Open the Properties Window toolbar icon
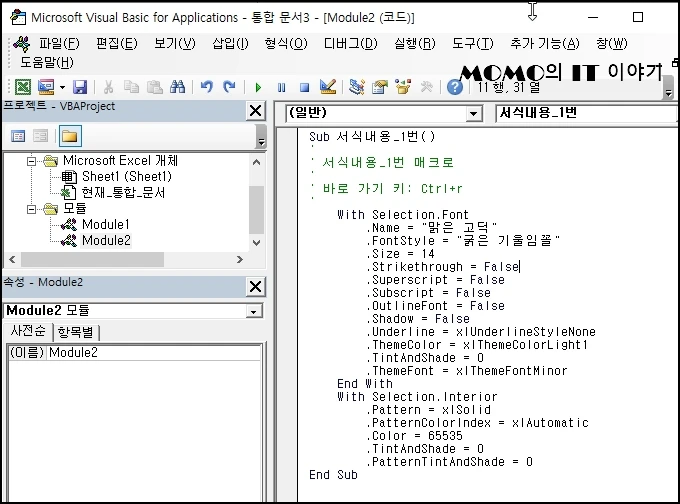This screenshot has width=680, height=504. tap(380, 87)
